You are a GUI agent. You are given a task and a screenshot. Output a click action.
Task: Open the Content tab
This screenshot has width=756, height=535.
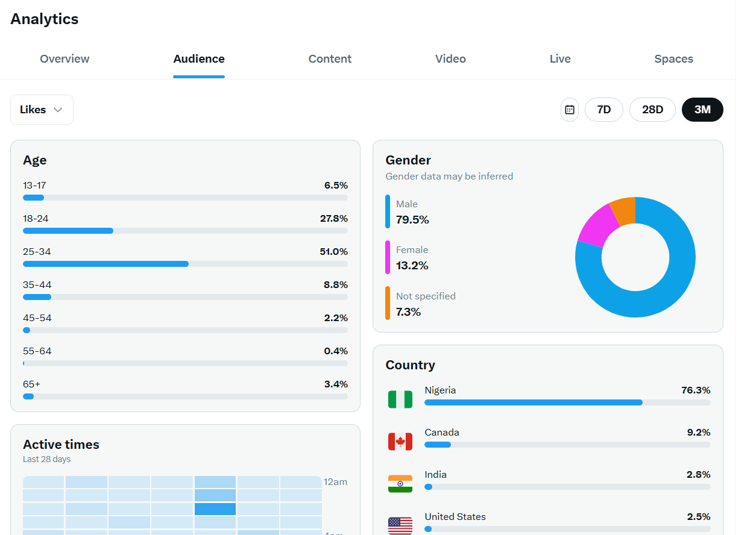[x=330, y=59]
